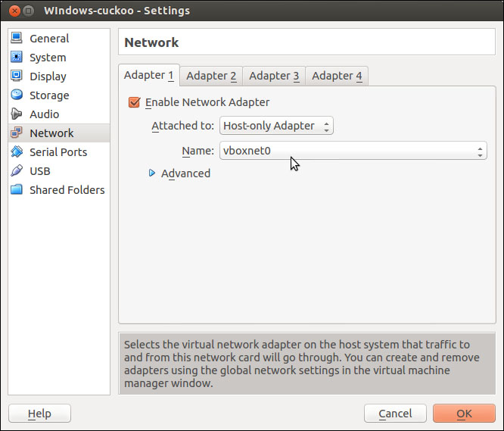Click the 'Name:' field label

198,151
